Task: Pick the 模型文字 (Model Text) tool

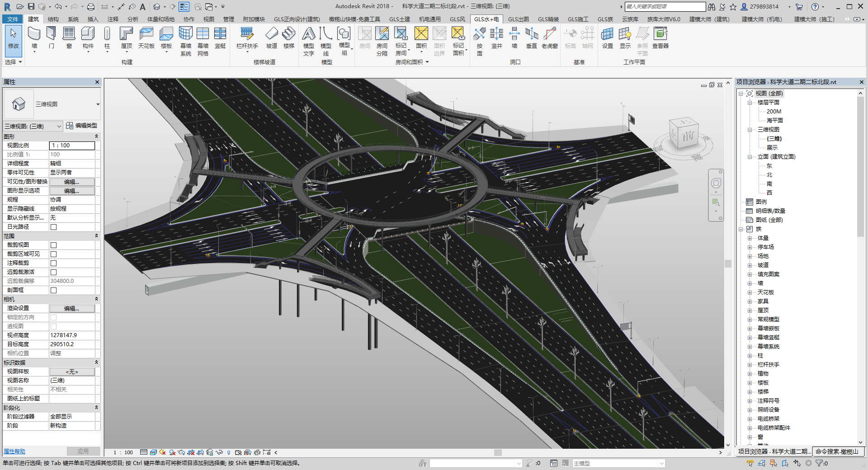Action: [x=308, y=41]
